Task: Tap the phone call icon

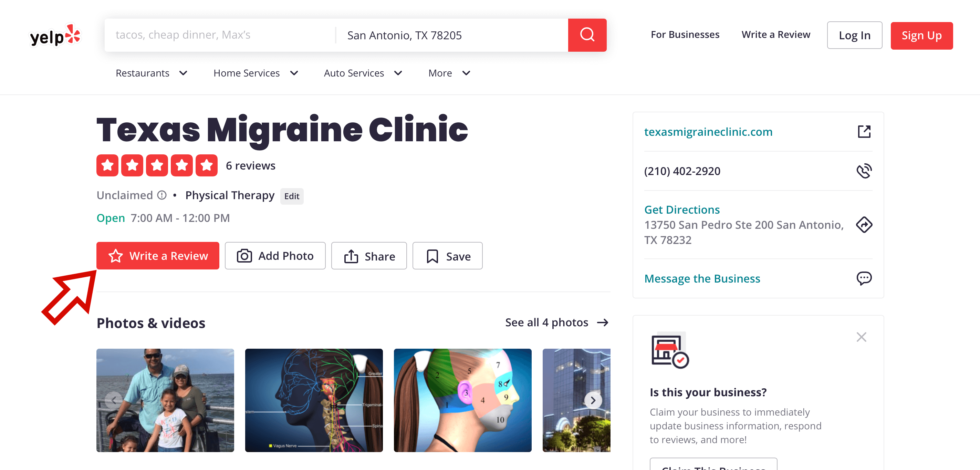Action: pos(864,171)
